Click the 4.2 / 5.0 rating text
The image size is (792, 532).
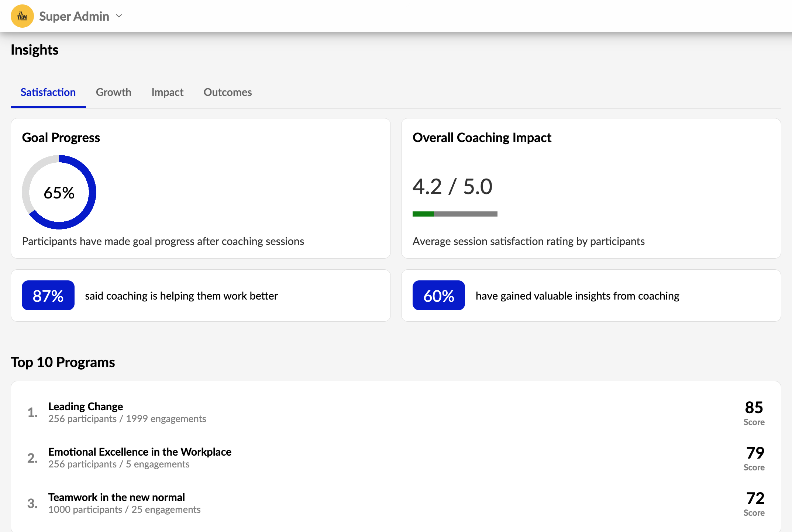click(x=452, y=186)
